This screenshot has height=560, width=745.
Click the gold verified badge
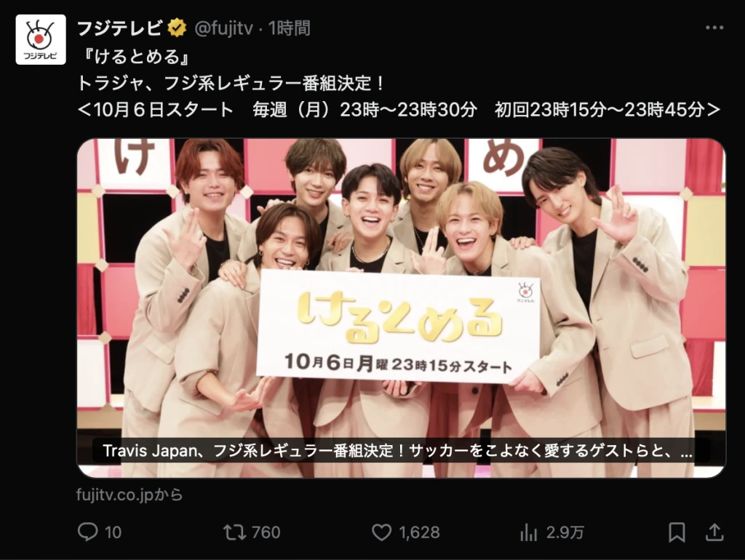pyautogui.click(x=177, y=28)
